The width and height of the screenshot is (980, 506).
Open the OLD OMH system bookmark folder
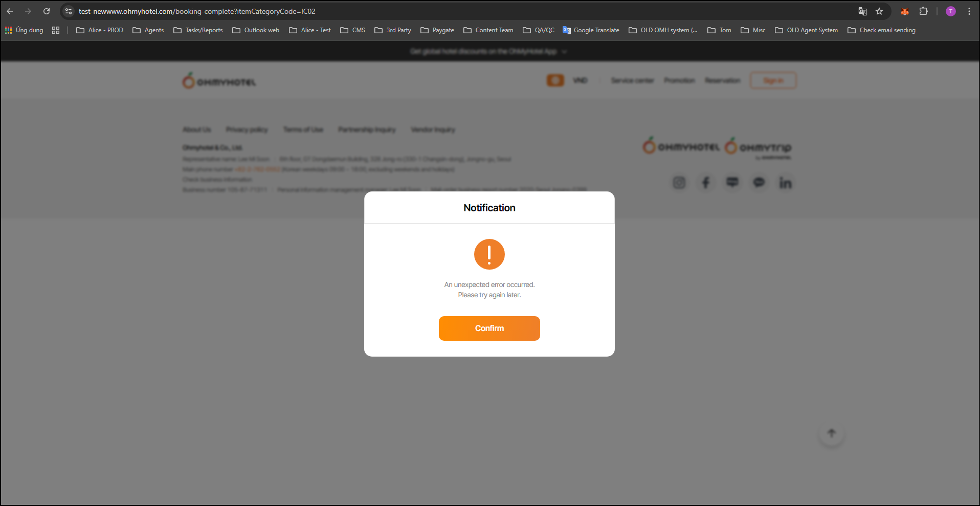coord(663,30)
